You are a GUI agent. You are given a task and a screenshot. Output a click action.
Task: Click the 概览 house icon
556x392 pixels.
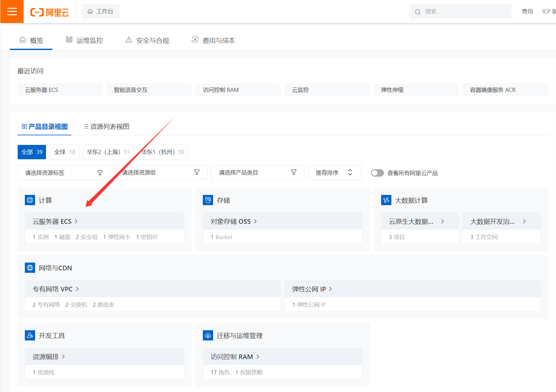(x=23, y=40)
